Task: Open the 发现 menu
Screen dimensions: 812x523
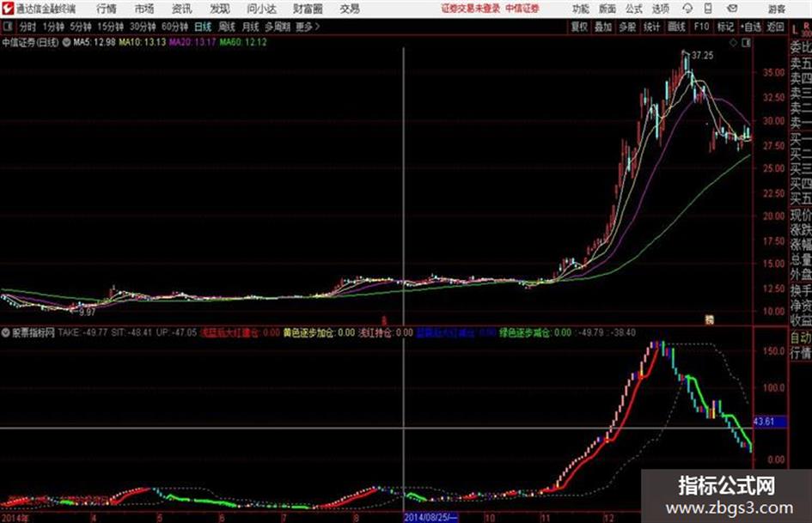Action: [x=220, y=9]
